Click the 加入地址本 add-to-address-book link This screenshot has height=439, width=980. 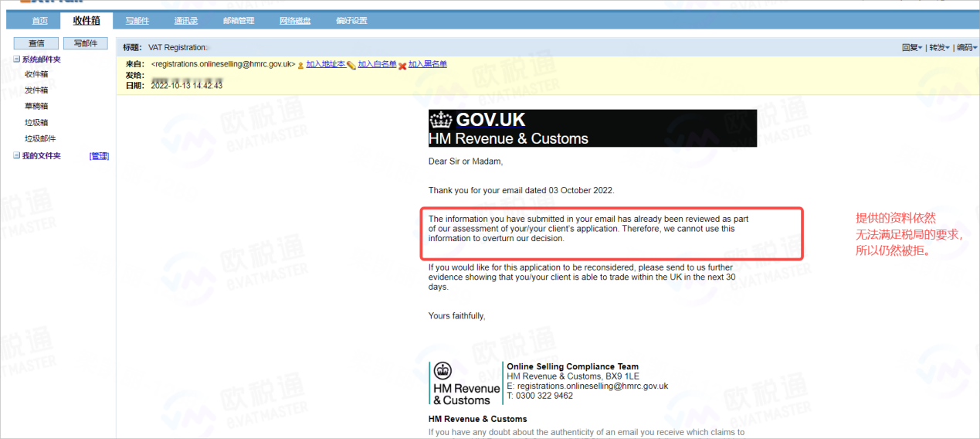[325, 65]
